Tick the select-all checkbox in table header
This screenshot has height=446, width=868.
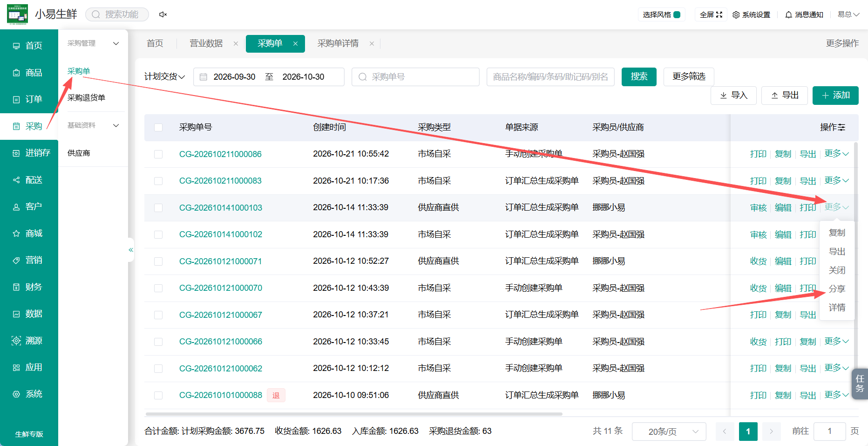tap(158, 128)
